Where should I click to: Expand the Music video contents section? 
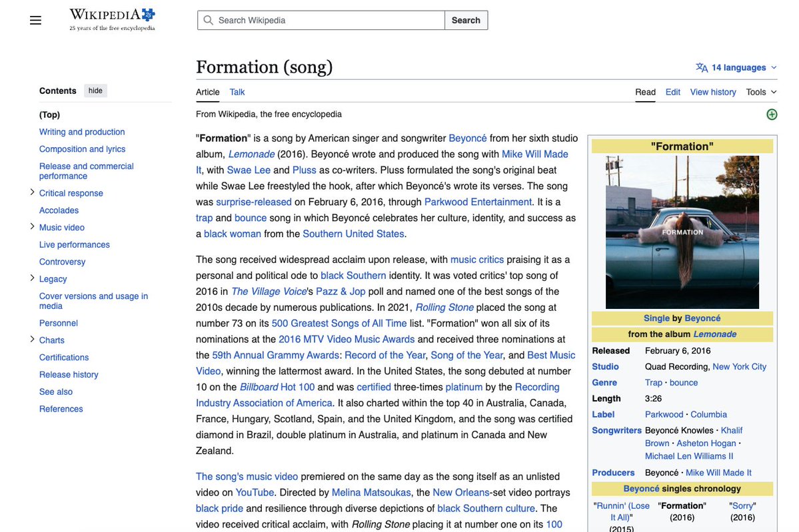click(32, 226)
